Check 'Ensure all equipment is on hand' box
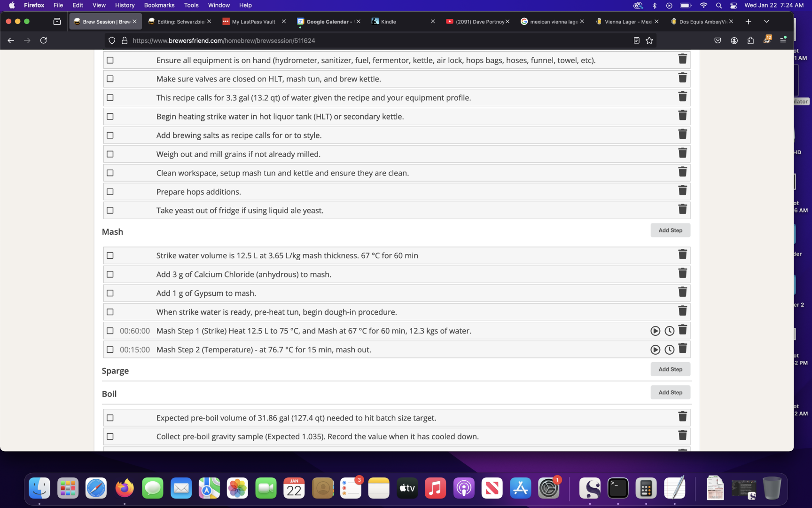The width and height of the screenshot is (812, 508). (110, 60)
